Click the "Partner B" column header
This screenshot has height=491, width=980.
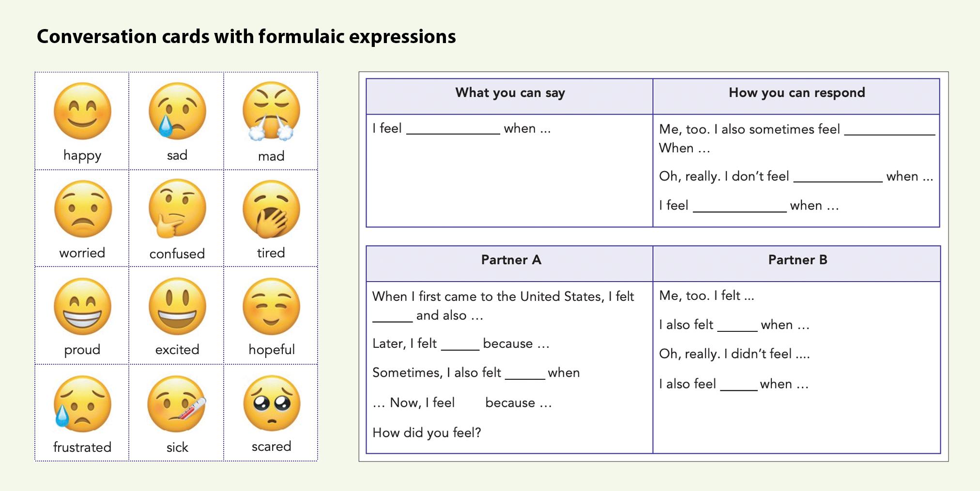797,260
